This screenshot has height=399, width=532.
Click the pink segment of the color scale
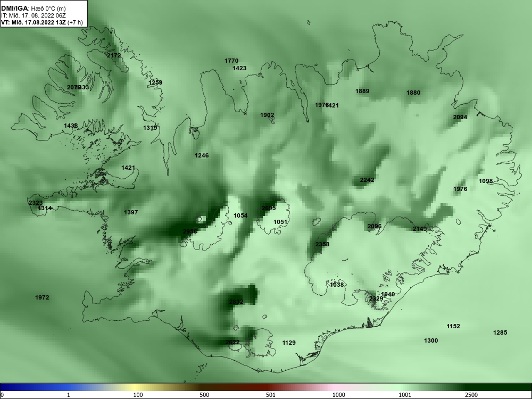click(x=334, y=387)
